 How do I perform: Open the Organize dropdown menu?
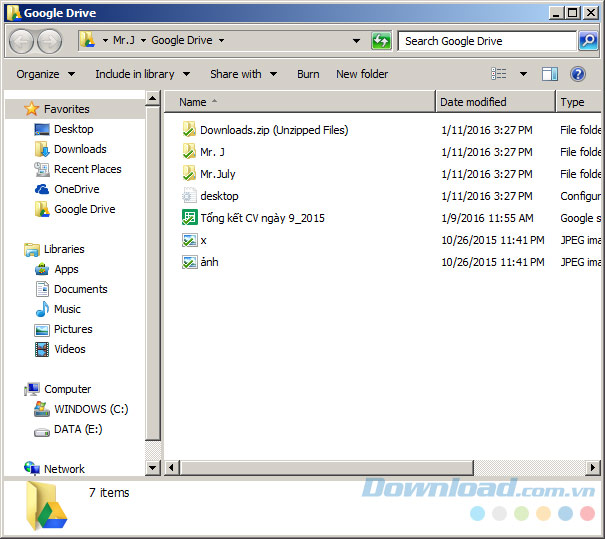pos(45,74)
